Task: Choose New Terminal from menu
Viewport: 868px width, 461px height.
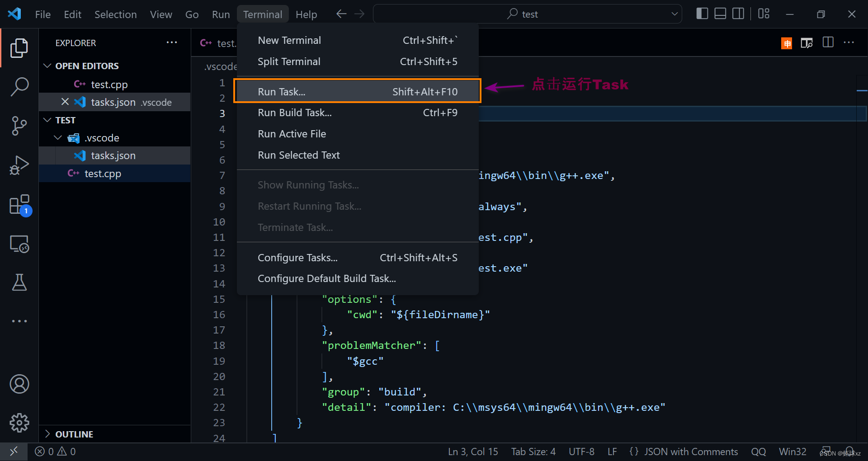Action: pos(358,40)
